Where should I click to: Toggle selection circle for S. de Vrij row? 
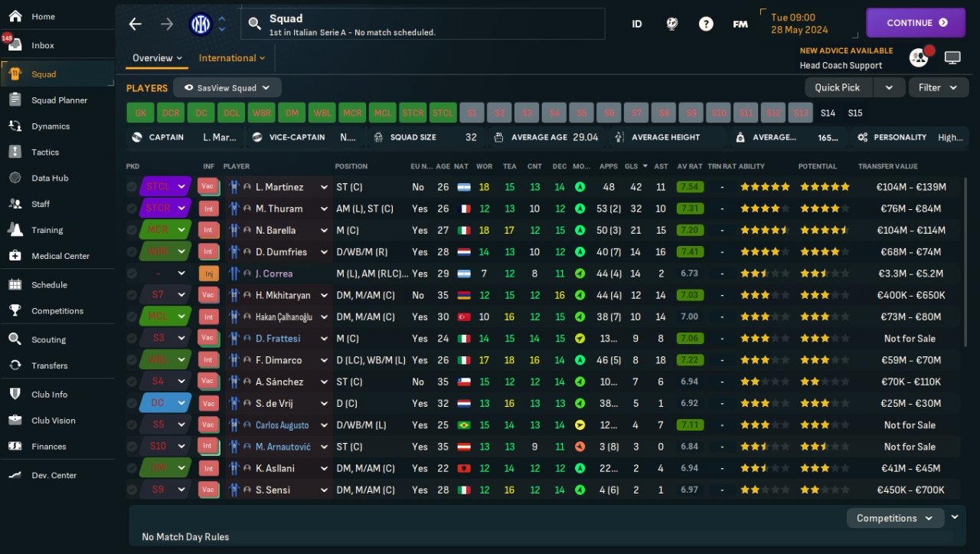point(132,403)
